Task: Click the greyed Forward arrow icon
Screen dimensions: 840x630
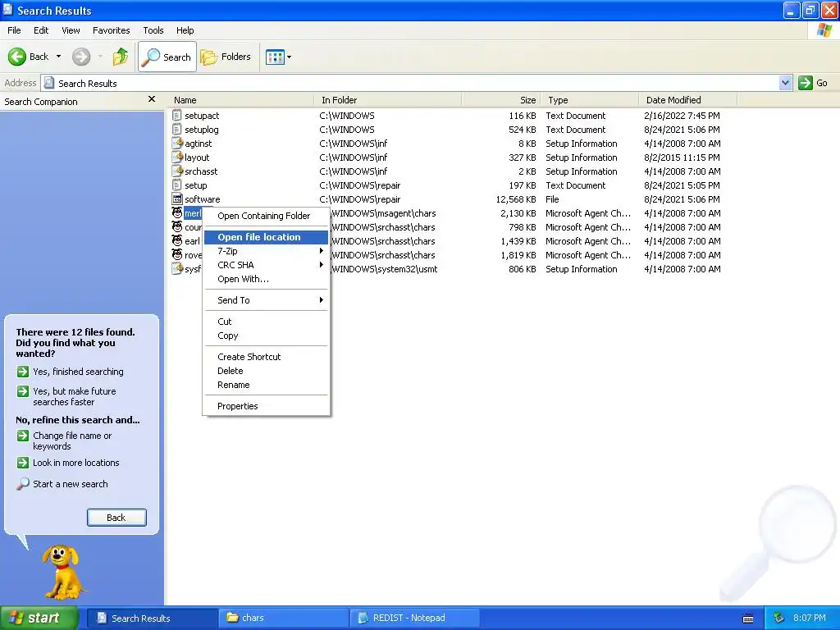Action: [81, 57]
